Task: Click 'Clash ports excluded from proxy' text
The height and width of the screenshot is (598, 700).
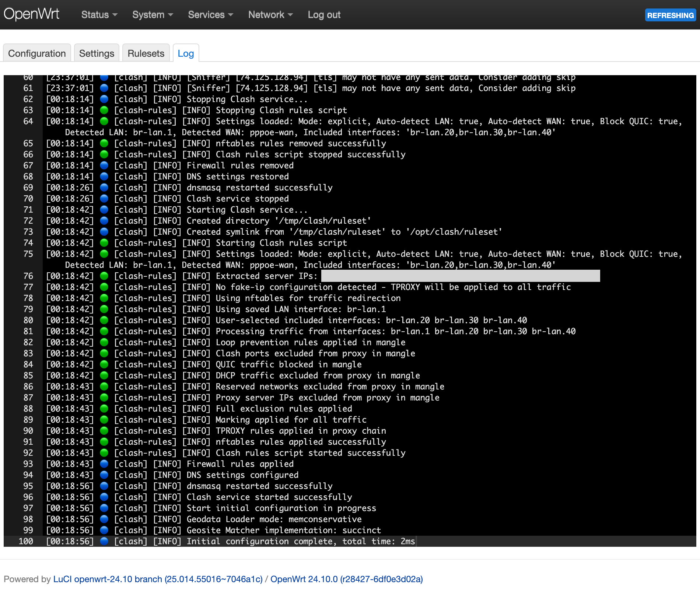Action: pyautogui.click(x=315, y=353)
